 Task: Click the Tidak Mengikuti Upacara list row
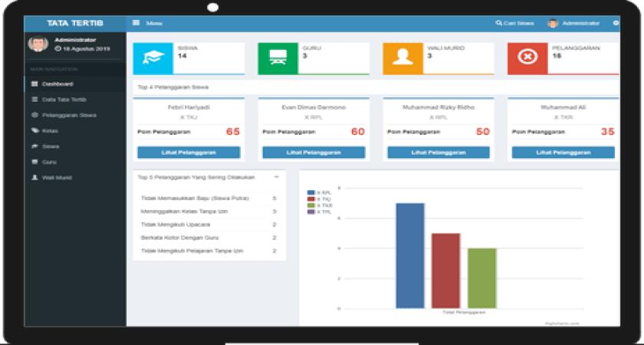(x=209, y=225)
